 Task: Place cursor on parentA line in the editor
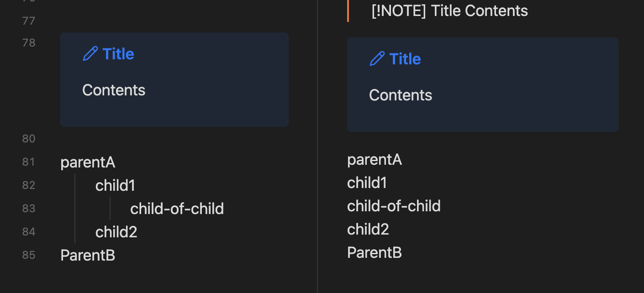point(88,162)
